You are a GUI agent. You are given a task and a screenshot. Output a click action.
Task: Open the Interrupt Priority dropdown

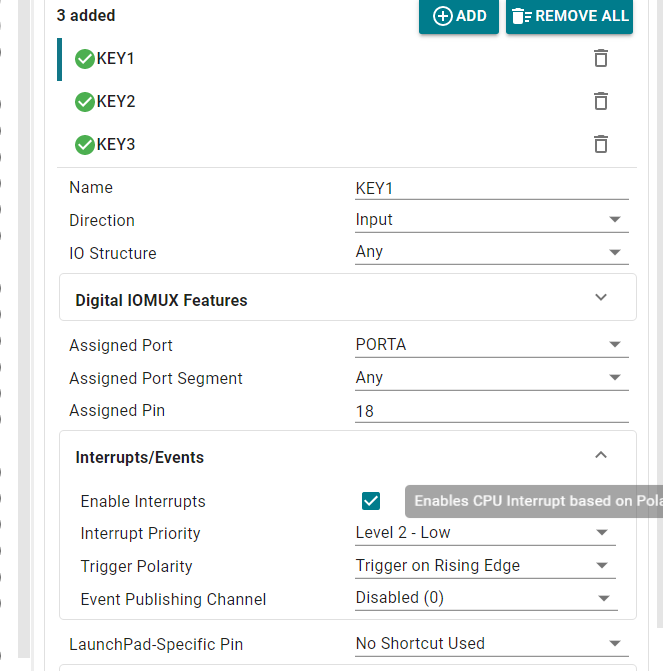(485, 533)
